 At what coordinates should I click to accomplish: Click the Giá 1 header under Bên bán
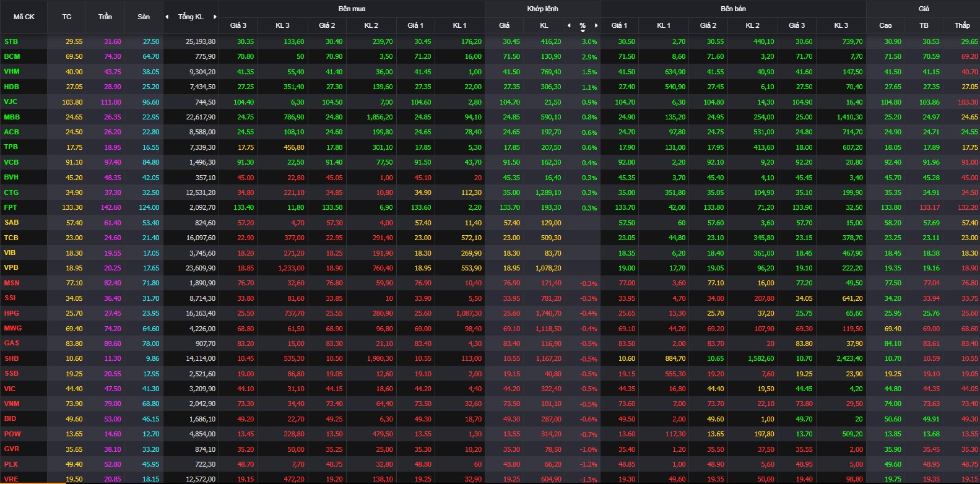(619, 25)
